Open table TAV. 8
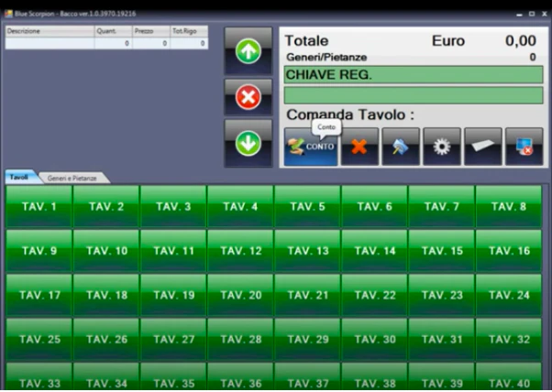Screen dimensions: 552x392 coord(509,206)
